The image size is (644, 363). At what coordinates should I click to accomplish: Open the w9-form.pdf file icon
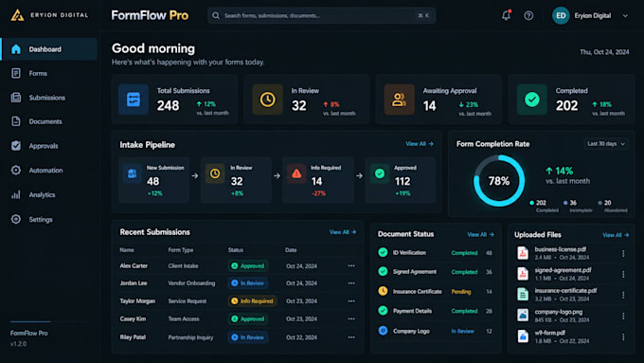coord(523,336)
